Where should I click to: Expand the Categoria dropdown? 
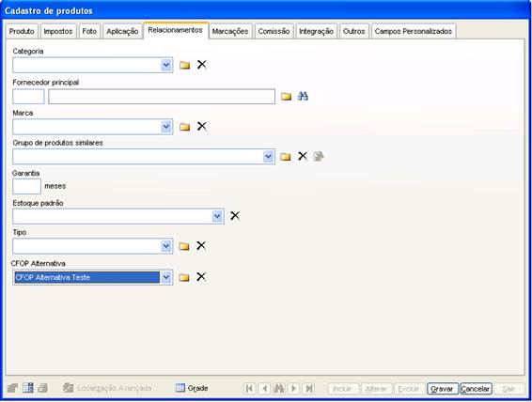coord(166,65)
